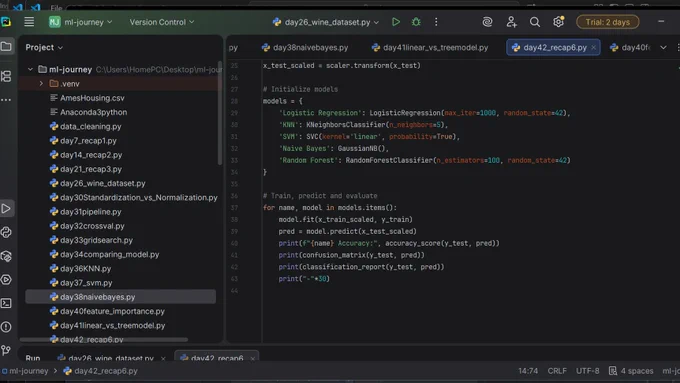The height and width of the screenshot is (383, 680).
Task: Open the Git tool window icon
Action: tap(6, 350)
